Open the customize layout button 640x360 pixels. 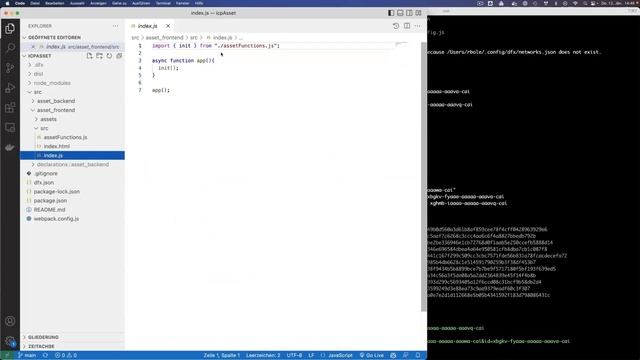[x=418, y=13]
